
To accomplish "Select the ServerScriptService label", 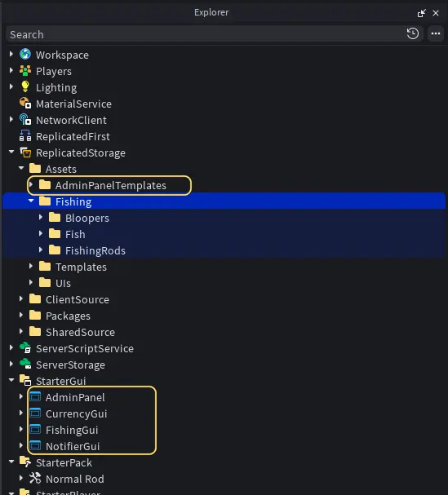I will [x=85, y=348].
